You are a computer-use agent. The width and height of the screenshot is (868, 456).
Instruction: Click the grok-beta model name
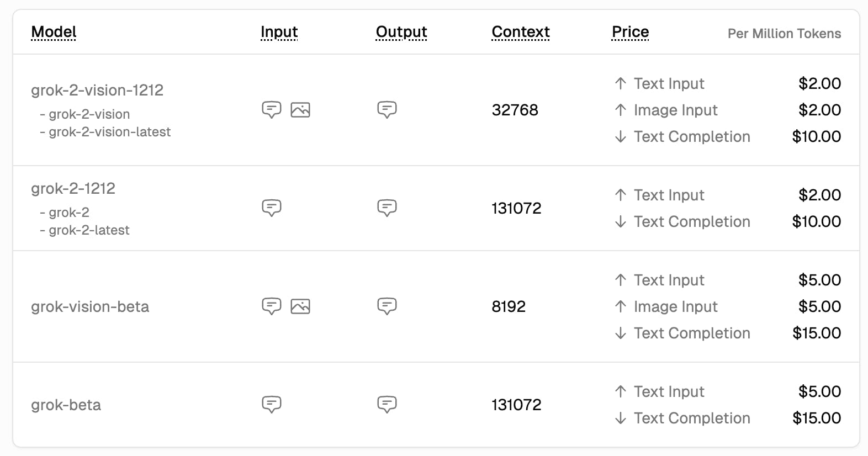(66, 405)
